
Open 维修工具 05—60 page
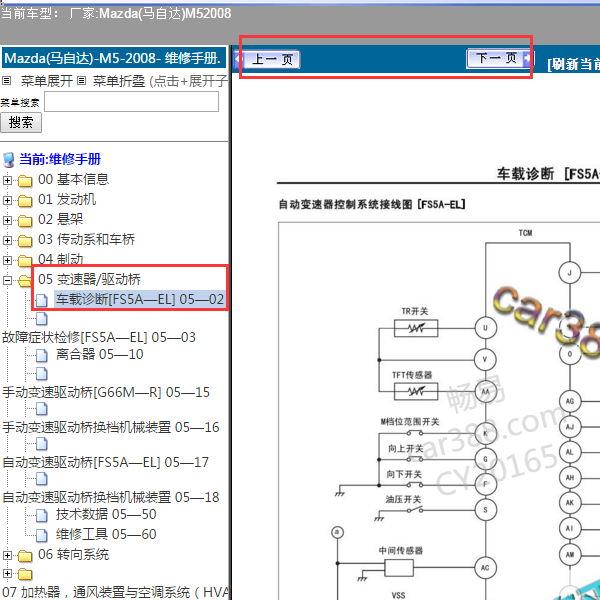tap(106, 534)
